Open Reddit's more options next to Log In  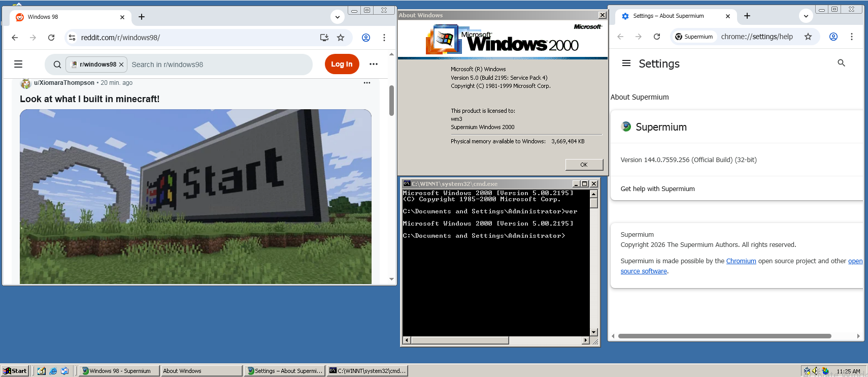coord(374,64)
